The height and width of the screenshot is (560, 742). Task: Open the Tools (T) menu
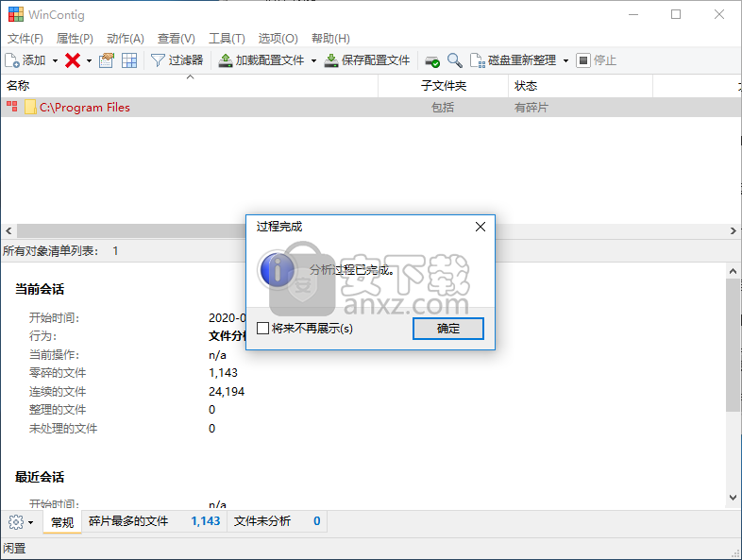[x=228, y=39]
